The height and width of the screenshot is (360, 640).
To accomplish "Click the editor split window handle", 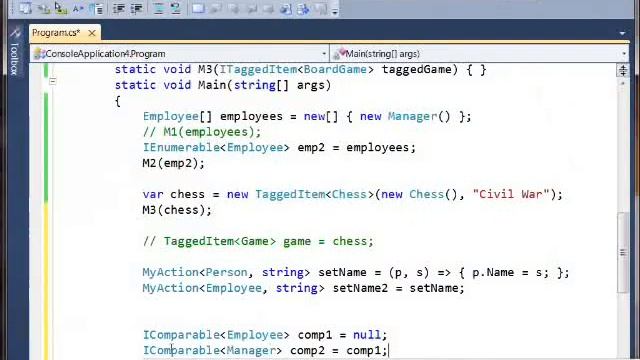I will (623, 70).
